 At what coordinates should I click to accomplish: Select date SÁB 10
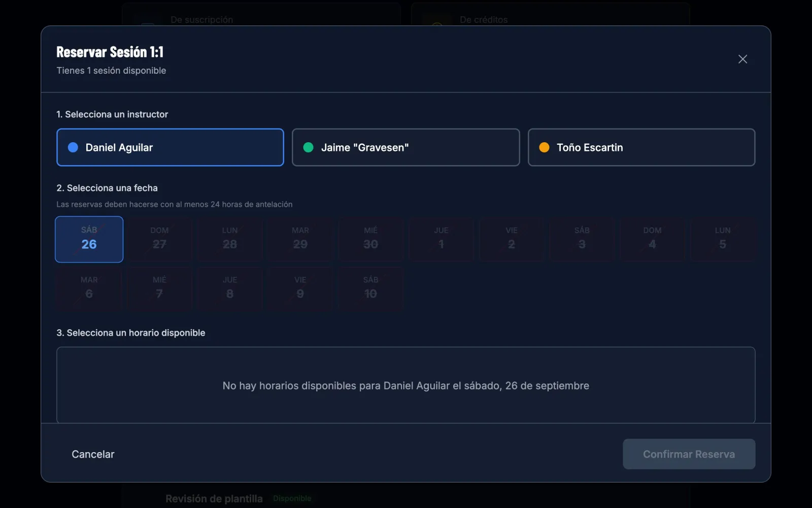pyautogui.click(x=370, y=289)
